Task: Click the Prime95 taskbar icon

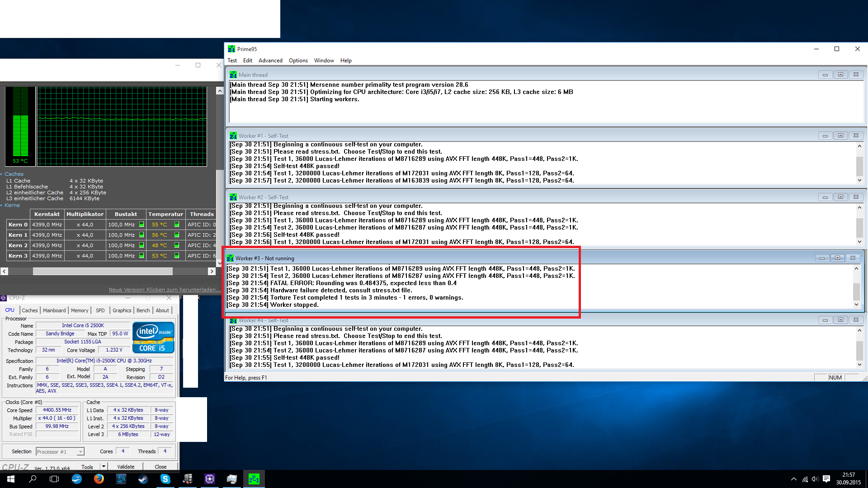Action: pyautogui.click(x=254, y=479)
